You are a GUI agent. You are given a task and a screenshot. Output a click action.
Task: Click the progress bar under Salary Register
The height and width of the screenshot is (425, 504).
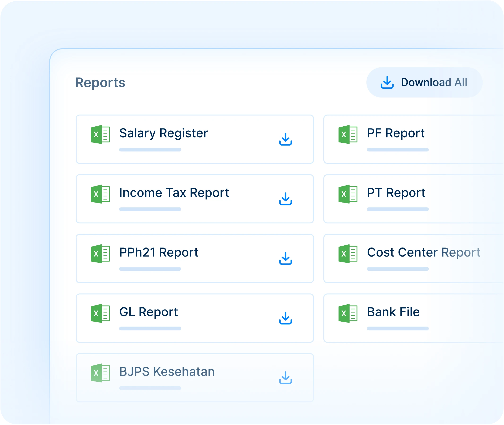[150, 150]
